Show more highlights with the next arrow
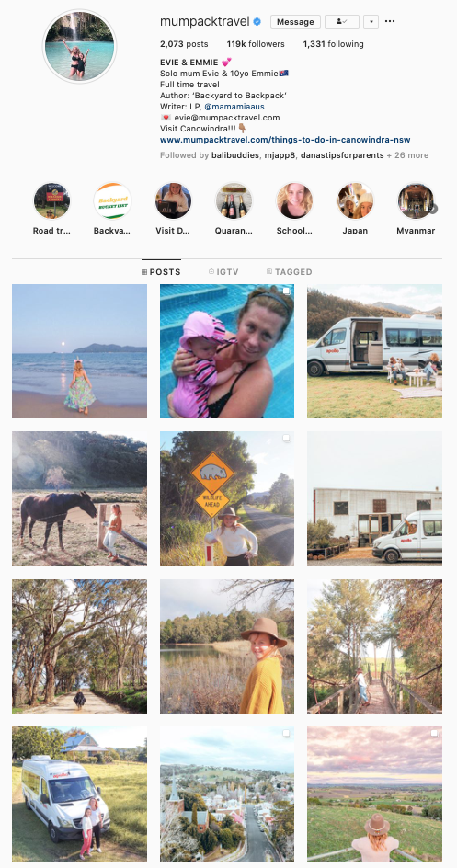The image size is (457, 868). (433, 209)
